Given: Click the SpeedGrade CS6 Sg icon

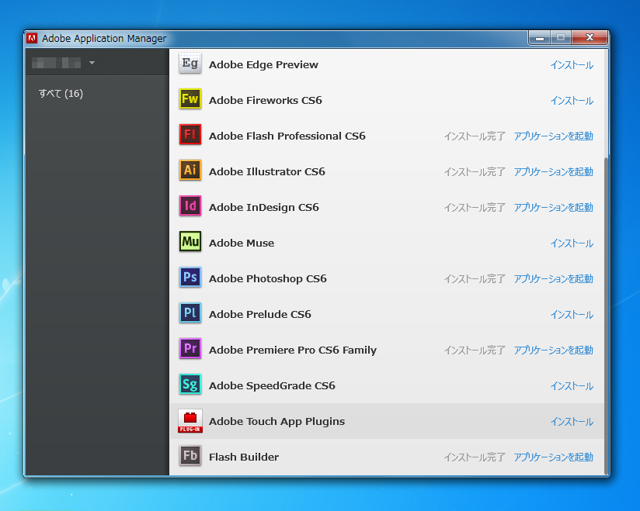Looking at the screenshot, I should coord(190,384).
